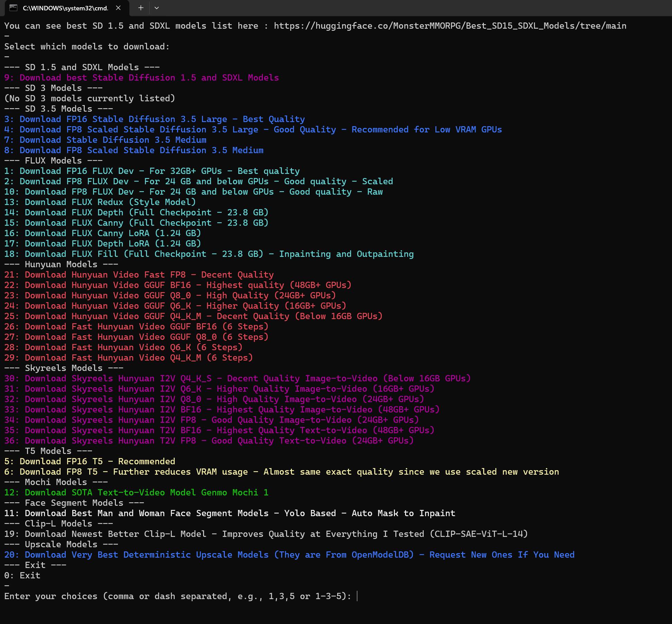
Task: Click the 0: Exit option line
Action: [x=22, y=576]
